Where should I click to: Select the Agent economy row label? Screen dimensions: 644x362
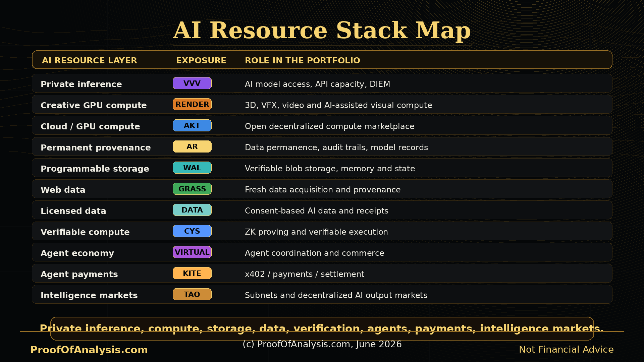pyautogui.click(x=77, y=253)
